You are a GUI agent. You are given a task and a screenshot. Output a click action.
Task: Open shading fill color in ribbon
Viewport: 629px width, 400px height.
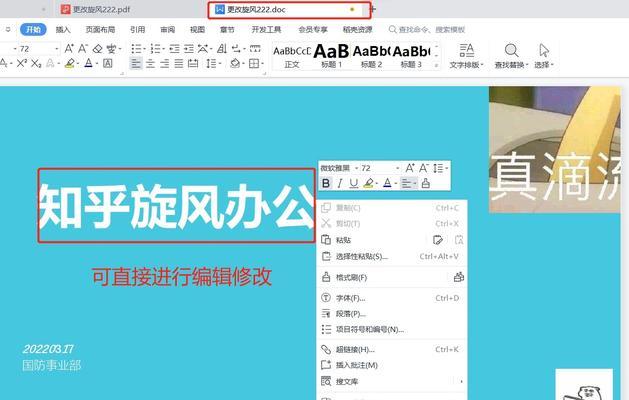235,63
